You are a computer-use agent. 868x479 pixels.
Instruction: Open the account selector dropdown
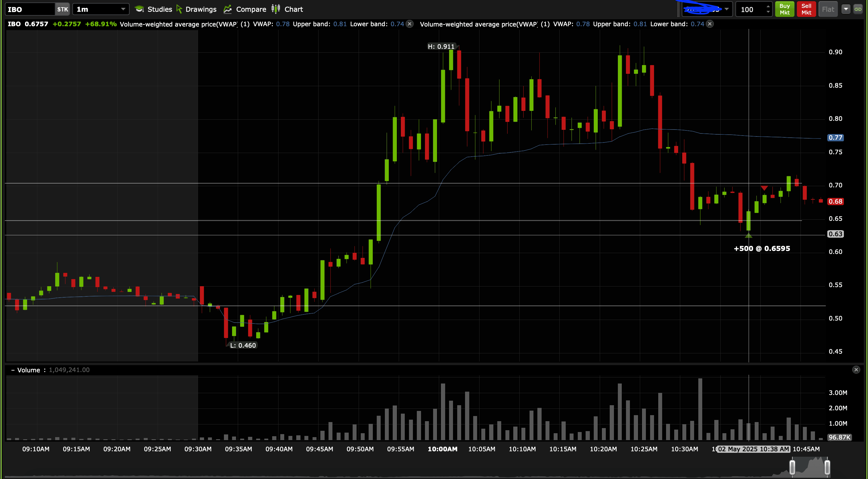point(726,9)
